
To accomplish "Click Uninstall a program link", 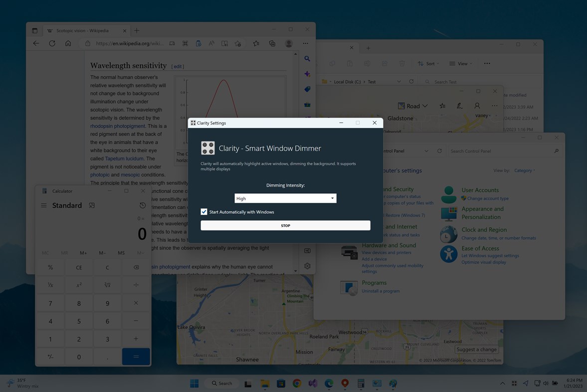I will pyautogui.click(x=381, y=291).
